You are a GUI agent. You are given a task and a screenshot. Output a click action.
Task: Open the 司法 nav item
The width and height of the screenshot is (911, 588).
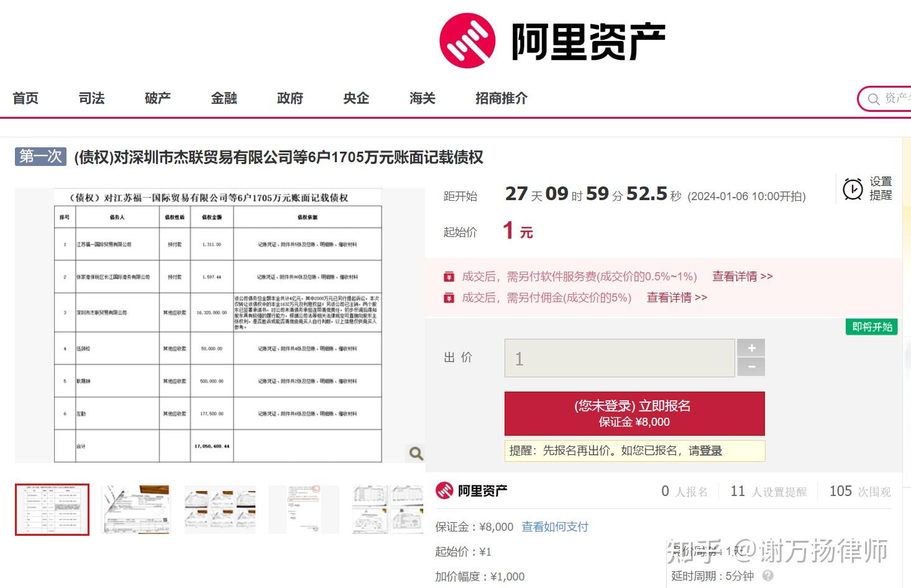click(91, 98)
